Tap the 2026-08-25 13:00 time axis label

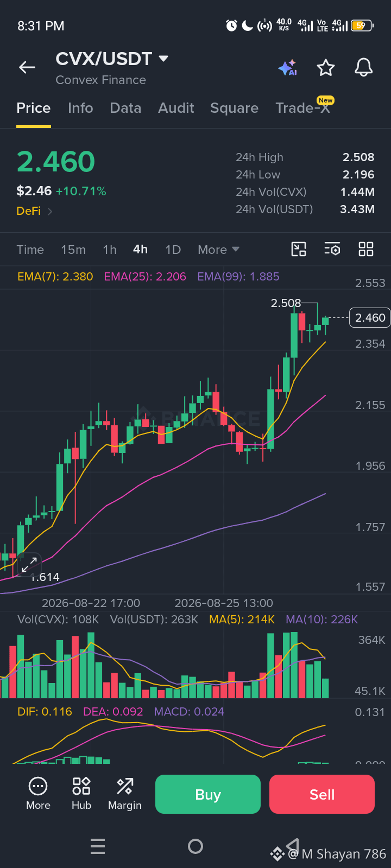[224, 603]
